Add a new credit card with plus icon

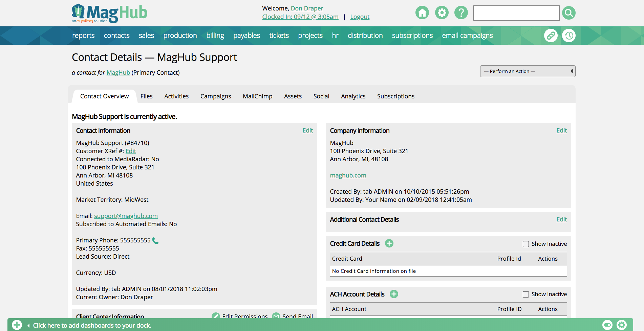point(389,243)
